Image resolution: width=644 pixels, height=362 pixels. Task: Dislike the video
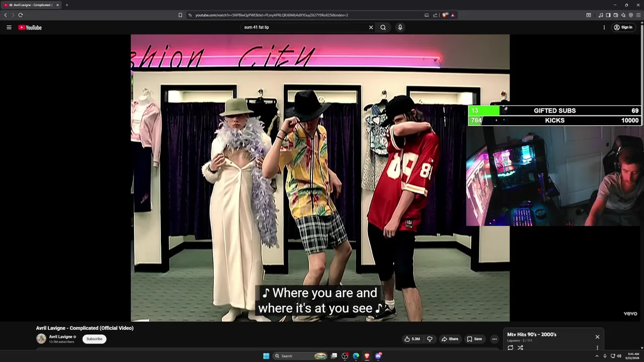(x=430, y=339)
